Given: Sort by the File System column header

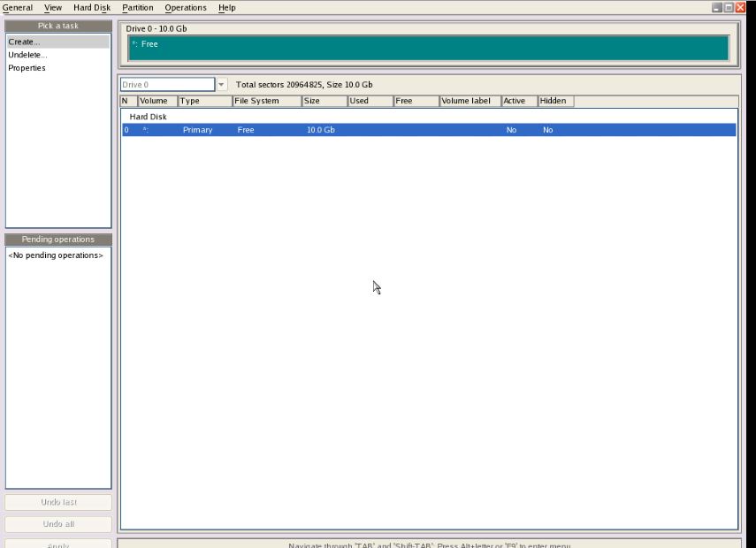Looking at the screenshot, I should (x=267, y=101).
